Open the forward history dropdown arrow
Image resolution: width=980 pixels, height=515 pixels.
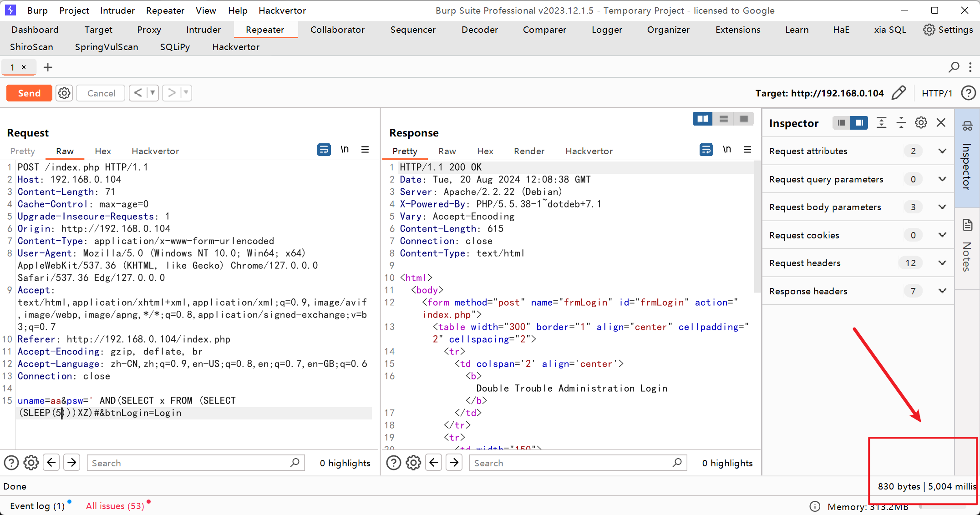[x=186, y=93]
